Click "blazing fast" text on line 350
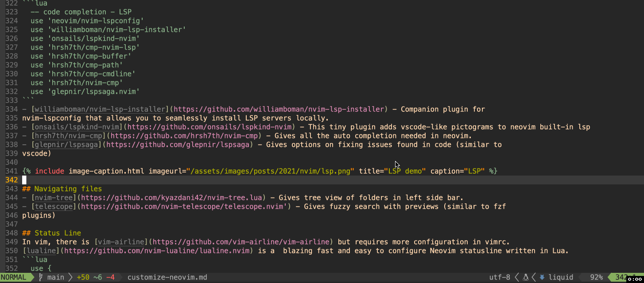Viewport: 644px width, 283px height. [308, 251]
